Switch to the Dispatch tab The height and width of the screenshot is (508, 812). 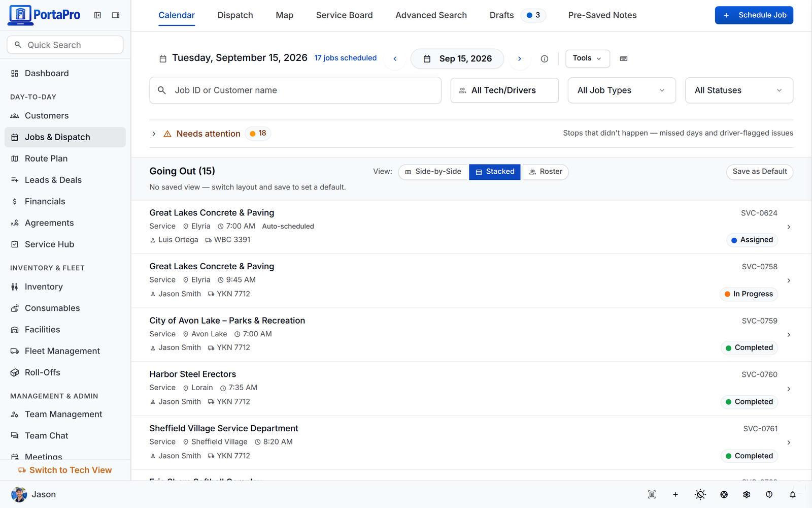tap(235, 15)
